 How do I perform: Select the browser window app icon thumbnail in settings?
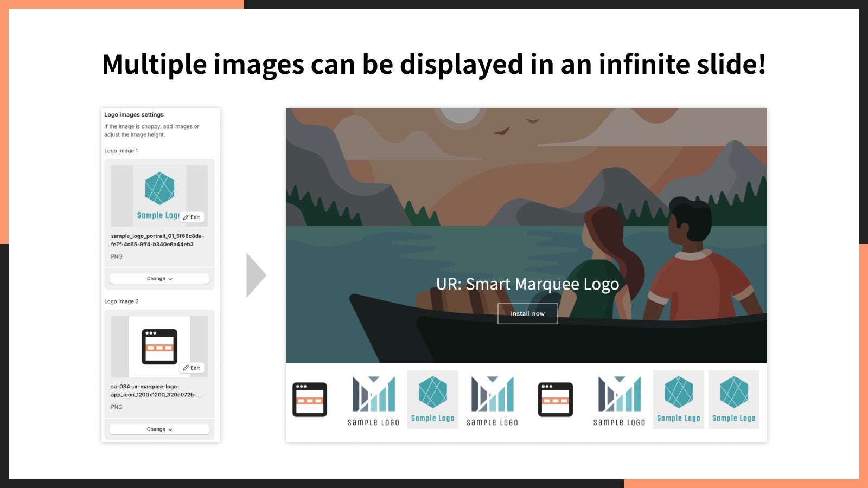tap(159, 346)
